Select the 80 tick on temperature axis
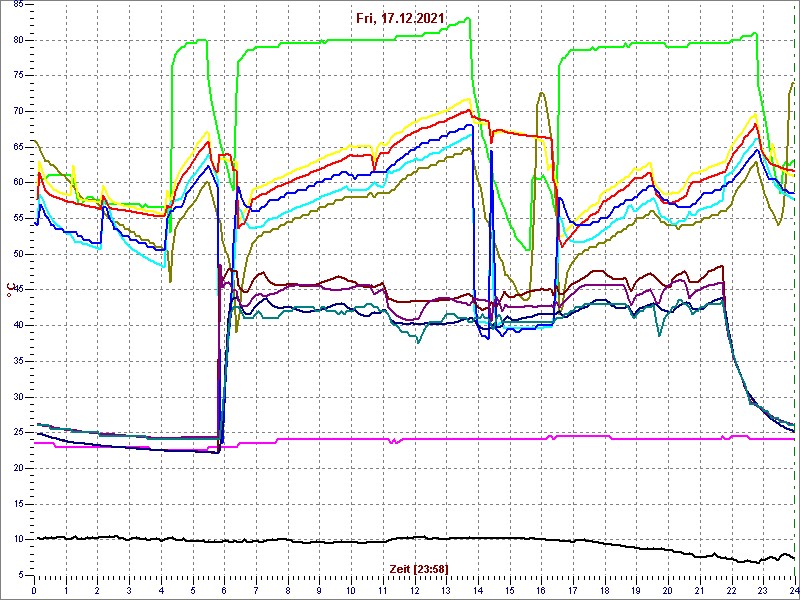 [18, 40]
